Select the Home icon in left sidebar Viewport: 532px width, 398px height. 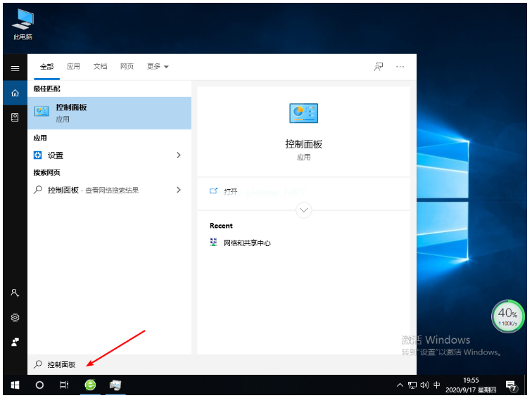(15, 93)
